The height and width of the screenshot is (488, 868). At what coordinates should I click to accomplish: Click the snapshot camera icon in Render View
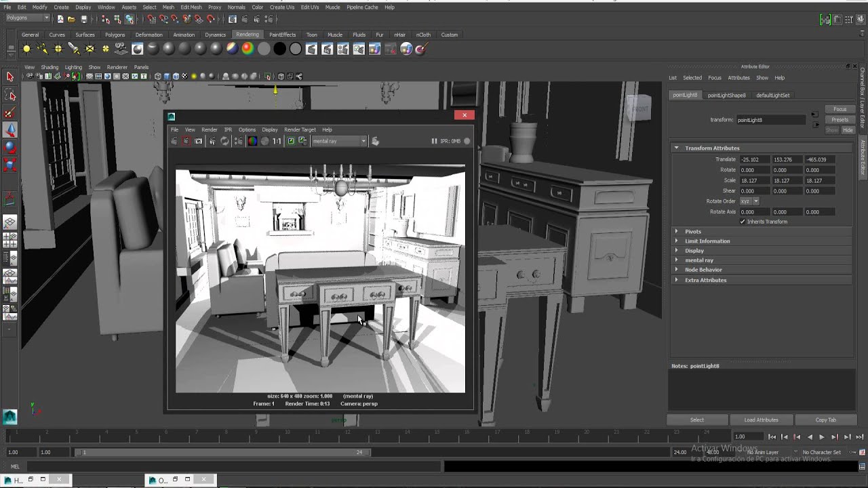[199, 141]
